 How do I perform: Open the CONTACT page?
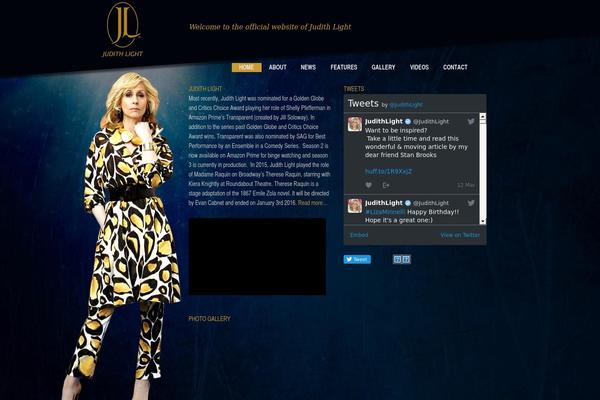455,67
